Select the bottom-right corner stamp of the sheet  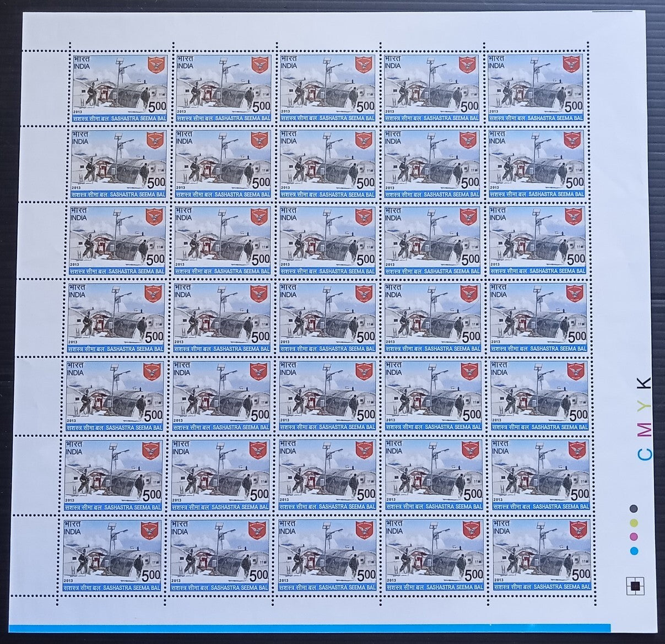pyautogui.click(x=542, y=555)
